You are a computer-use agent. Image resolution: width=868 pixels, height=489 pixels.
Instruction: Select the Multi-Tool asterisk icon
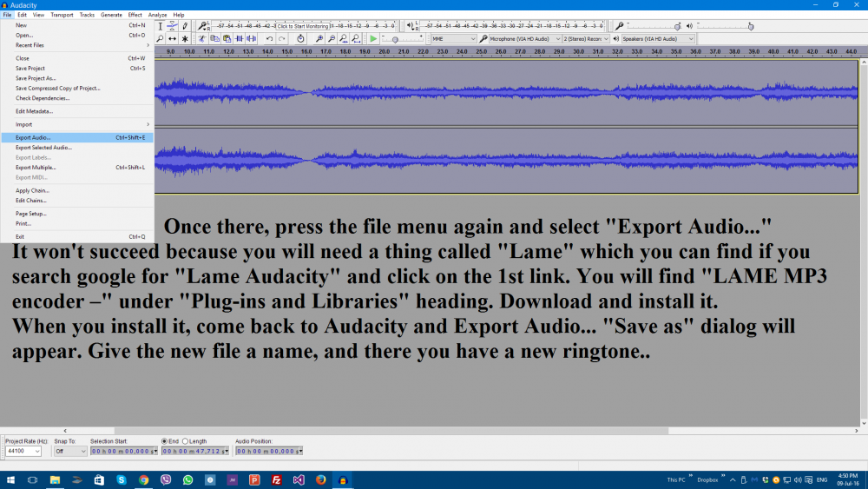(x=185, y=39)
